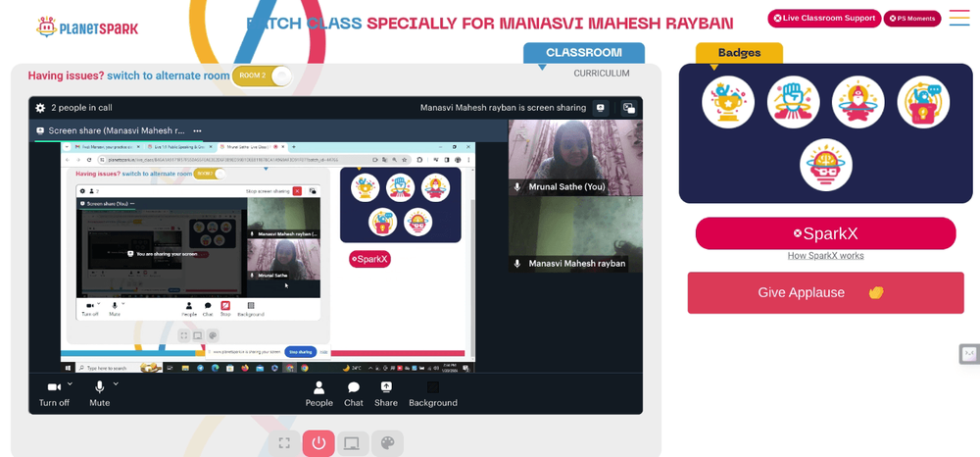Open the Badges tab
Viewport: 980px width, 457px height.
(x=739, y=53)
